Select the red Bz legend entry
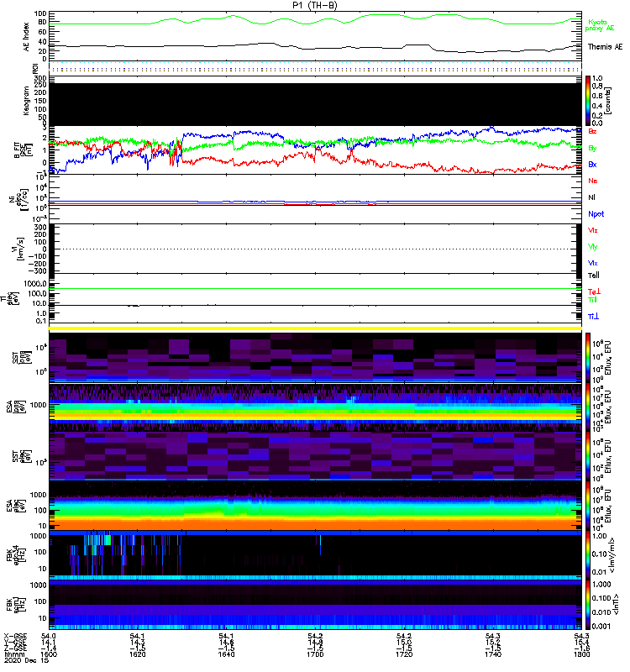This screenshot has height=672, width=630. pyautogui.click(x=592, y=132)
